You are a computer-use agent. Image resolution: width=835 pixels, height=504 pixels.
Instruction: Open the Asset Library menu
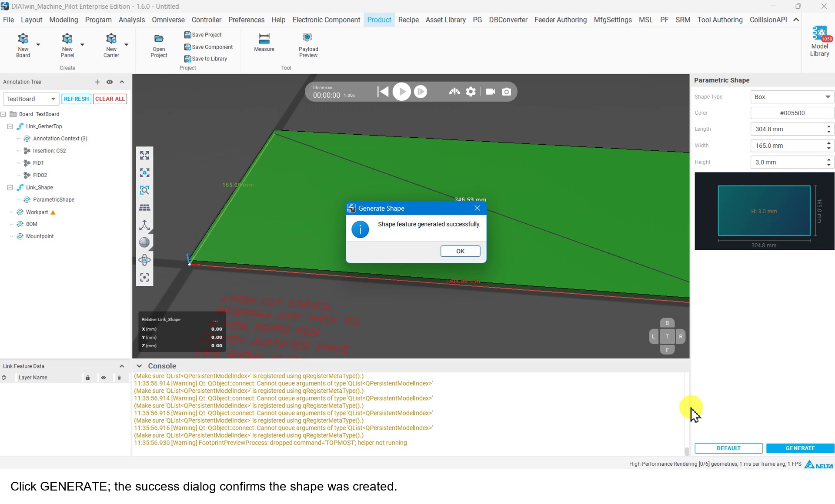coord(445,20)
